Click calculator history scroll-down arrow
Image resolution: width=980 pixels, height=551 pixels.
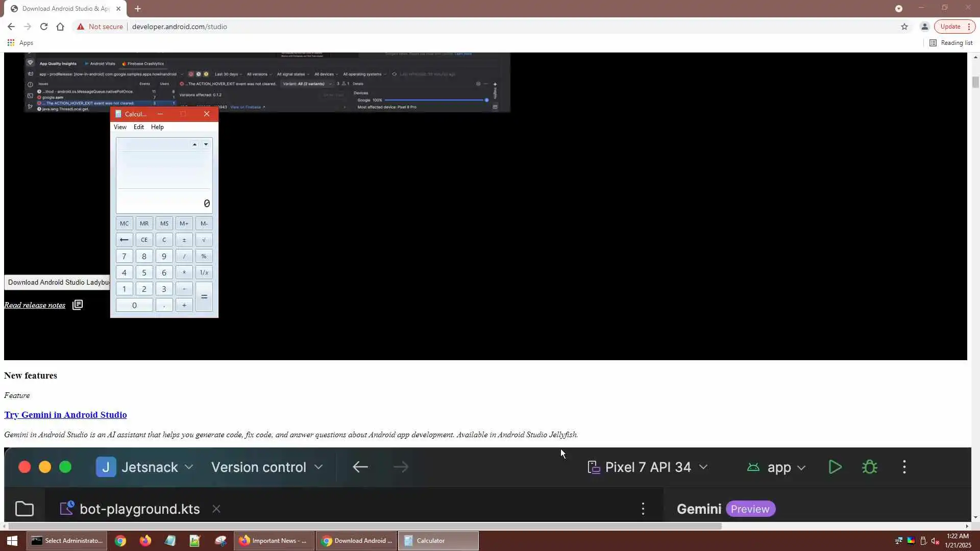point(206,145)
